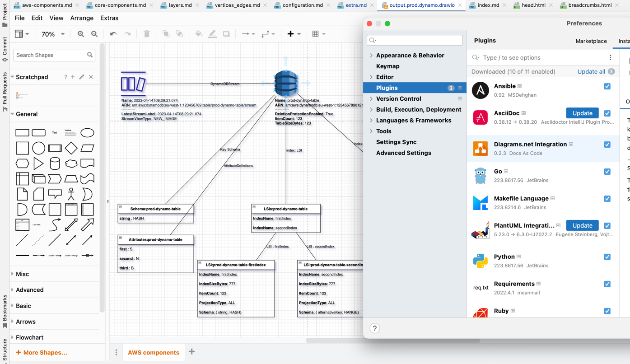Screen dimensions: 630x364
Task: Uncheck the Requirements plugin checkbox
Action: coord(607,284)
